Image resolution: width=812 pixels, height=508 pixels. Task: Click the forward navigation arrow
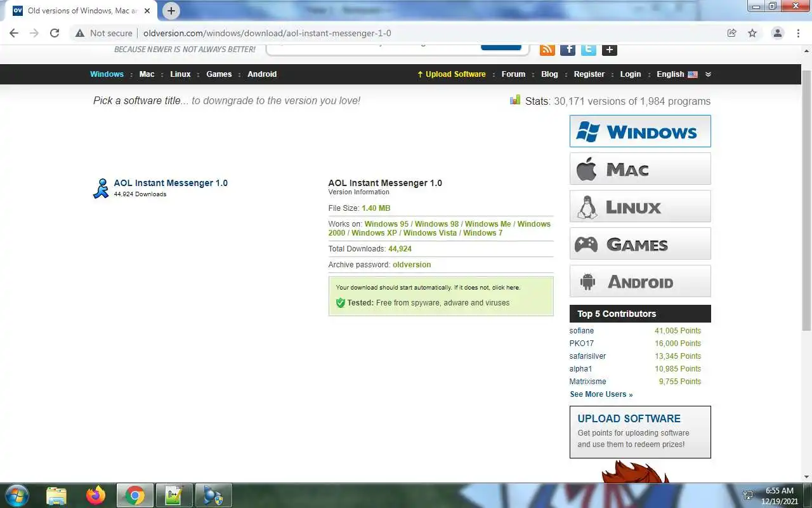(x=34, y=33)
